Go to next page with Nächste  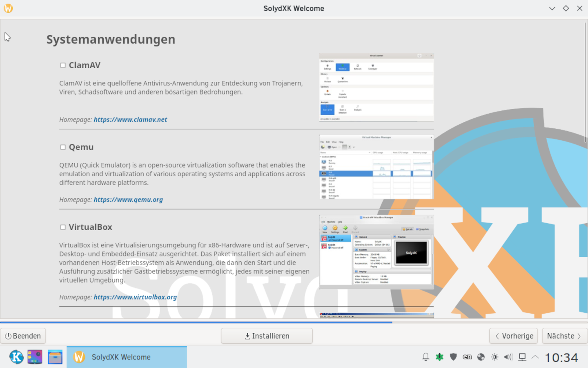(564, 336)
